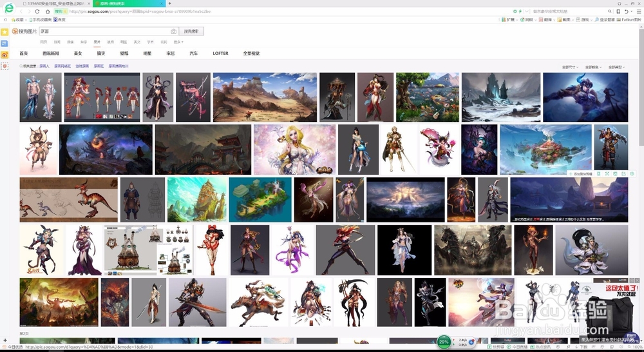Click the browser search magnifier icon
Viewport: 644px width, 352px height.
pos(610,12)
